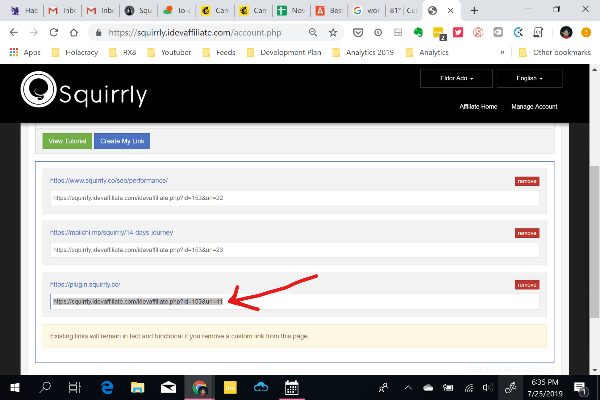Click the orange alert icon in toolbar

click(586, 33)
